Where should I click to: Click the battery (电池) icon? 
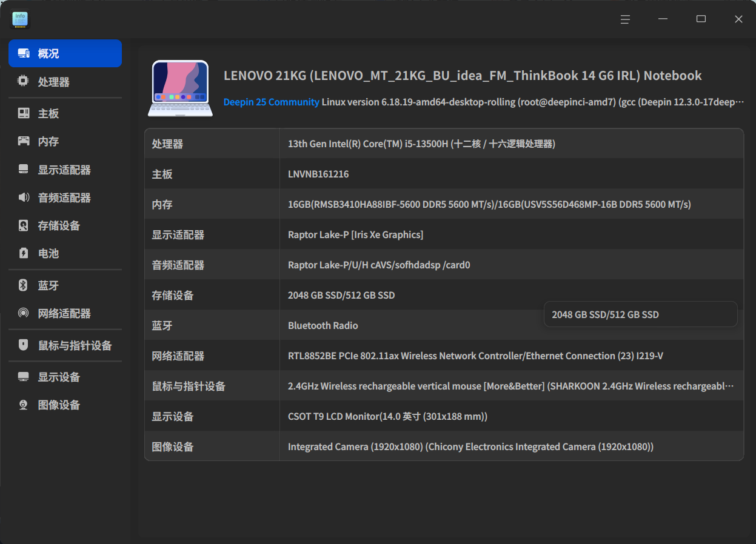pyautogui.click(x=24, y=253)
